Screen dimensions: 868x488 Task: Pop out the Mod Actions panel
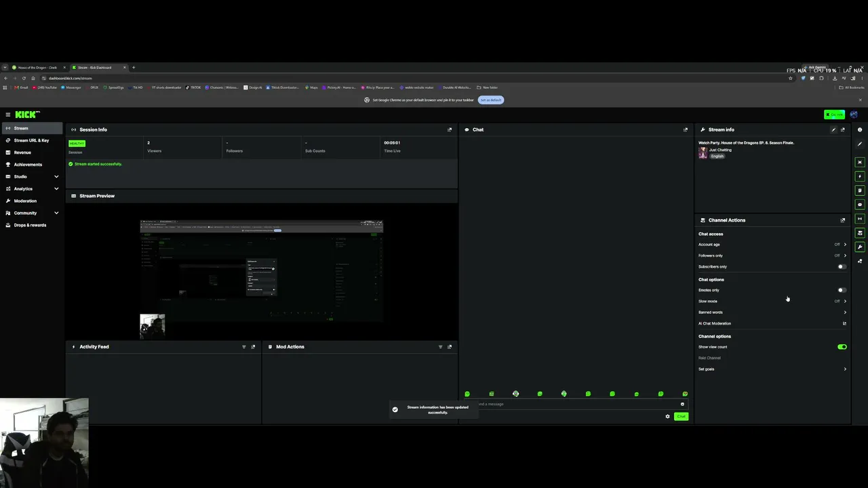click(450, 347)
